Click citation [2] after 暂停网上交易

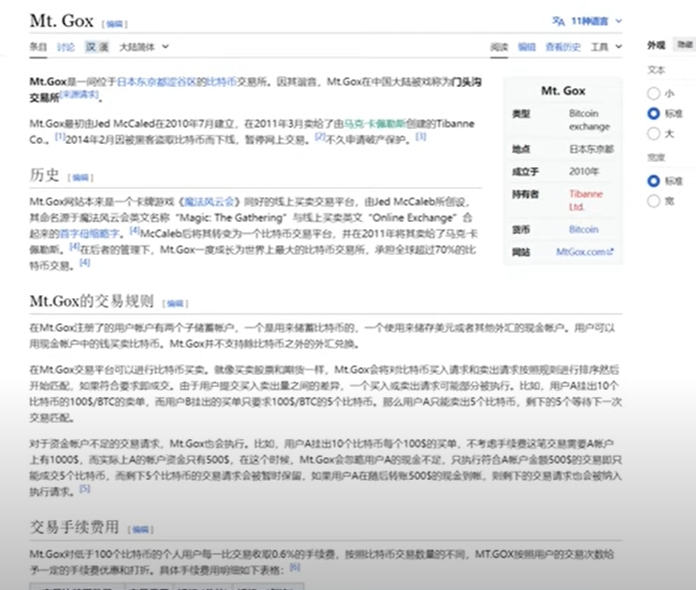[x=320, y=137]
